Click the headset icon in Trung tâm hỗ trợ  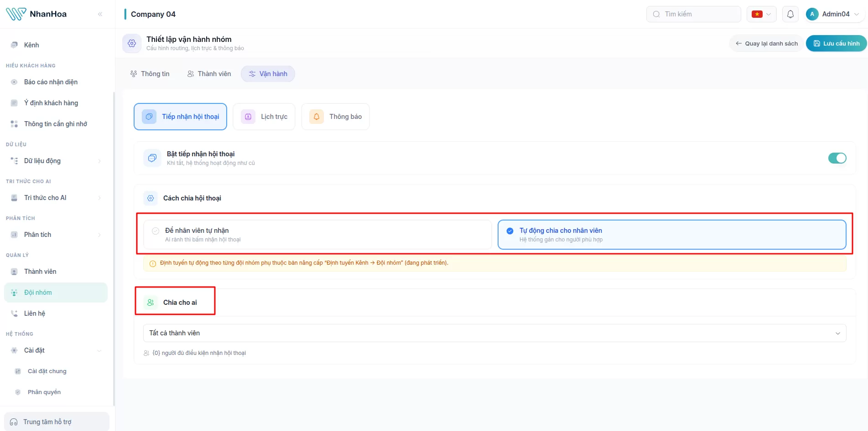point(14,422)
